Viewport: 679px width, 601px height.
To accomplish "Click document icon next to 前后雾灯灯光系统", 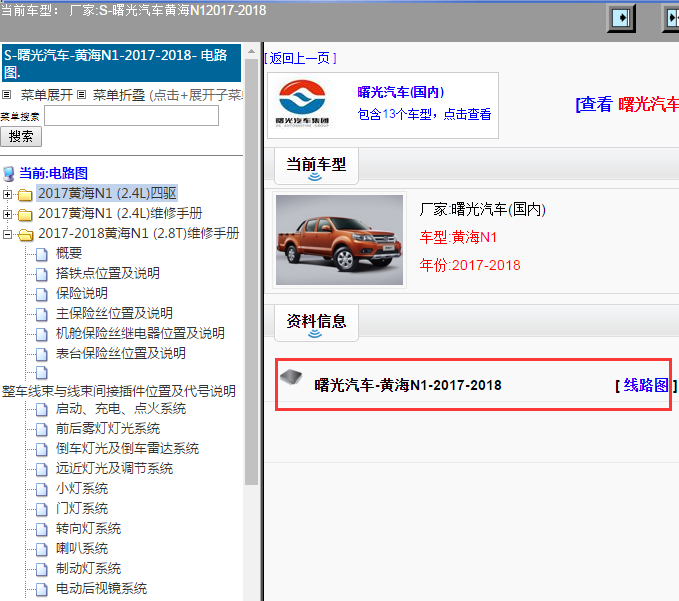I will pyautogui.click(x=42, y=430).
